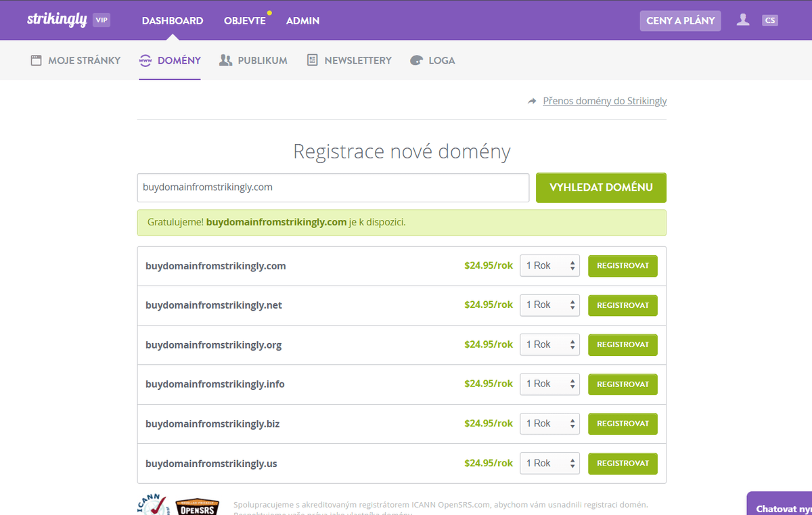Register the buydomainfromstrikingly.net domain
The image size is (812, 515).
pos(623,305)
